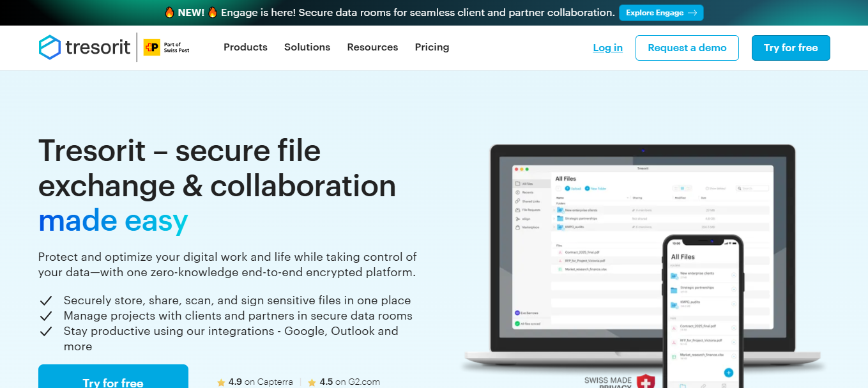Click the Tresorit hexagon logo

point(50,48)
